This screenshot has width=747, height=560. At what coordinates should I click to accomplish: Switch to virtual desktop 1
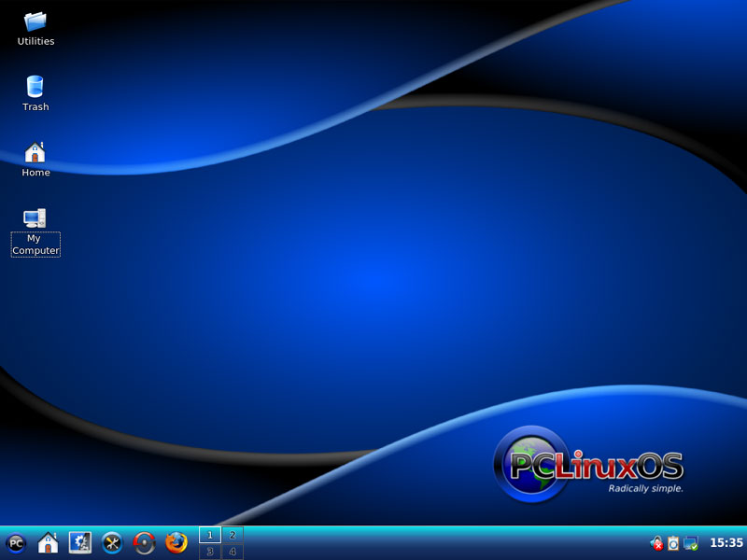click(x=209, y=535)
